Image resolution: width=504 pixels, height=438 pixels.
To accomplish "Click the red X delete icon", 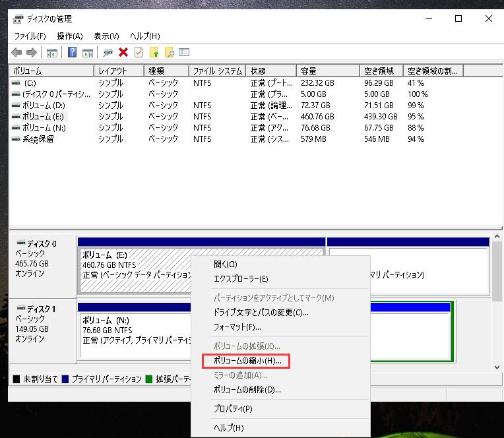I will (123, 52).
